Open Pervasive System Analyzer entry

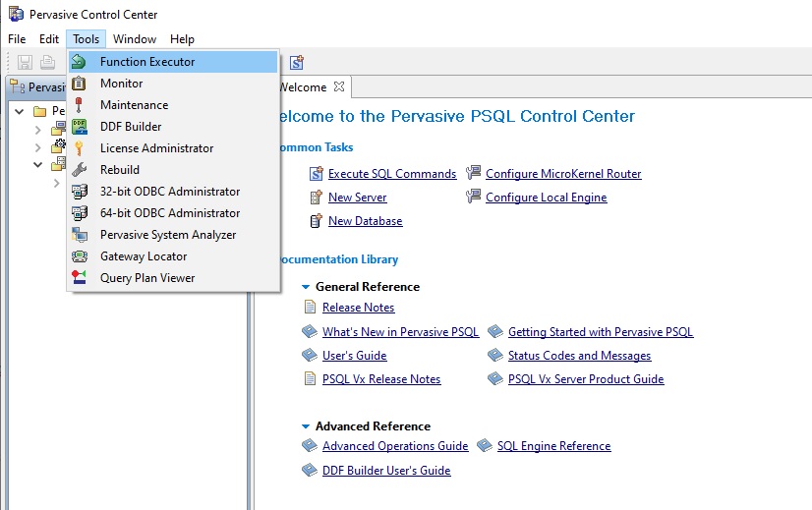tap(173, 235)
